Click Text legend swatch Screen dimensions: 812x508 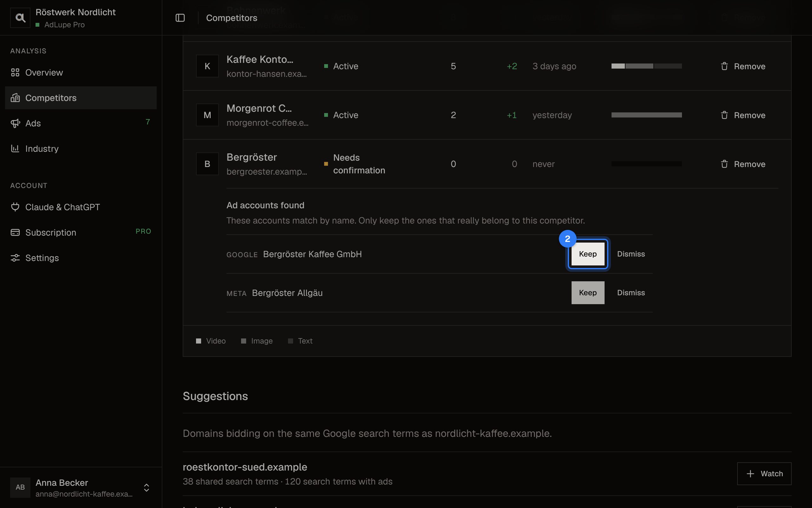click(291, 341)
